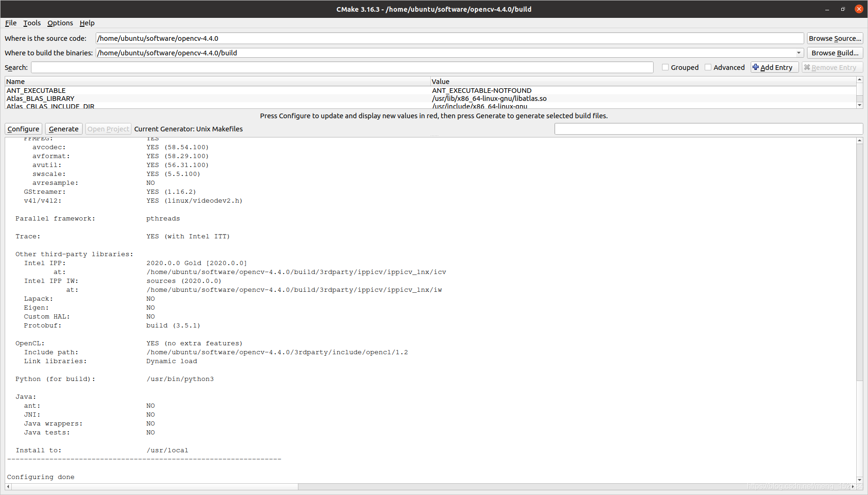Click the Browse Build button
868x495 pixels.
pos(835,53)
